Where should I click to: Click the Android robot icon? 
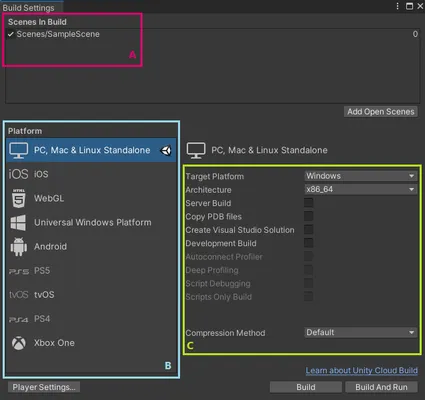pyautogui.click(x=19, y=247)
